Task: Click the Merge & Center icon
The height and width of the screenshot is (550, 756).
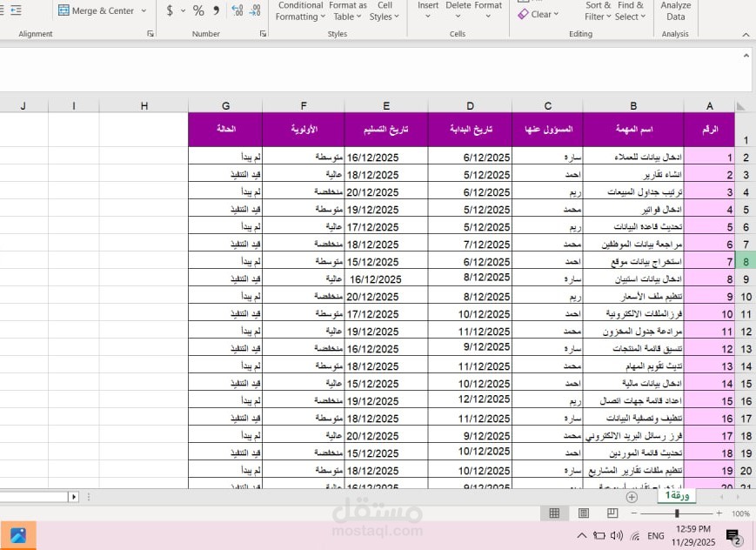Action: pyautogui.click(x=64, y=10)
